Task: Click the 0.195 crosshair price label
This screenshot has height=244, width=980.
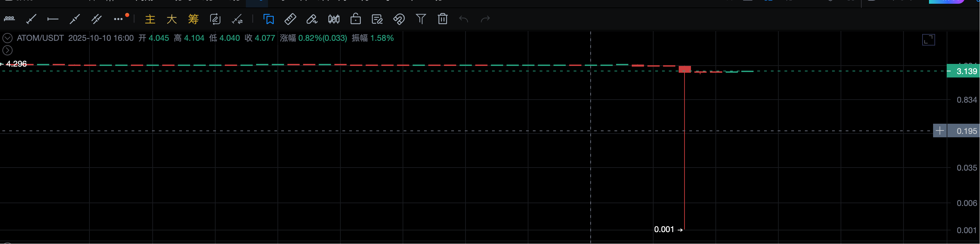Action: [963, 131]
